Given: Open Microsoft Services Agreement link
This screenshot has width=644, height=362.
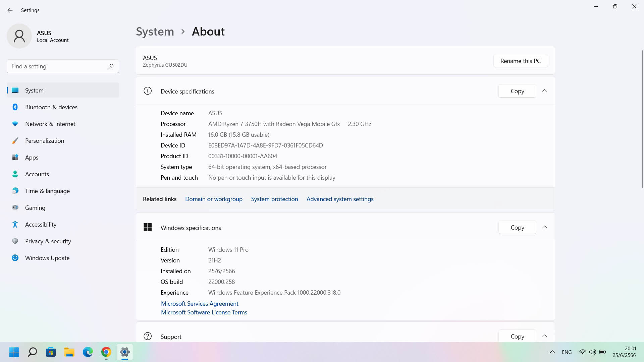Looking at the screenshot, I should (200, 303).
